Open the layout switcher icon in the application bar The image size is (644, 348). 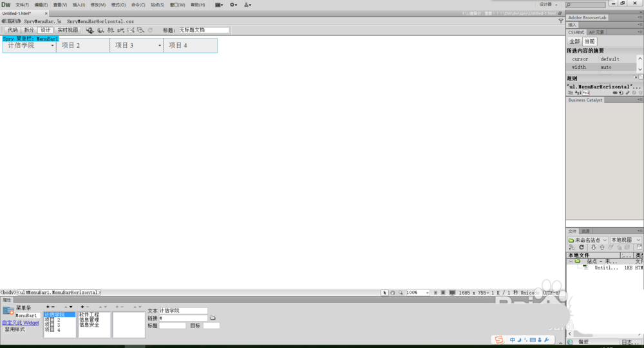pos(218,5)
